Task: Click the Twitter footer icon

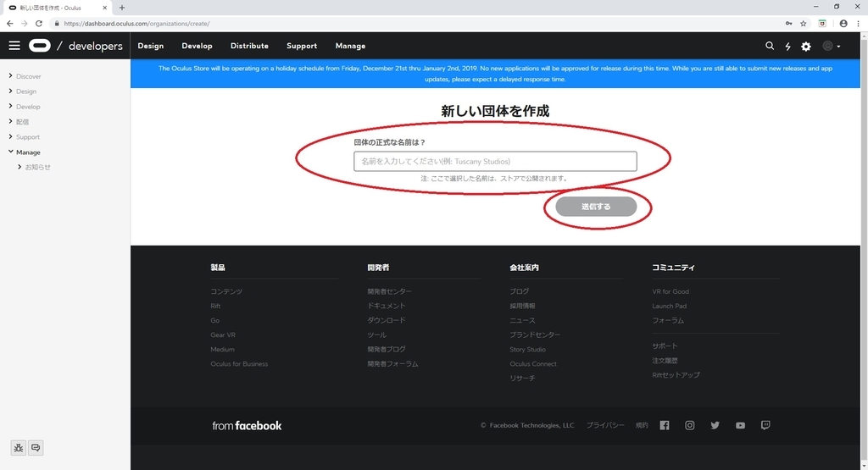Action: click(x=715, y=425)
